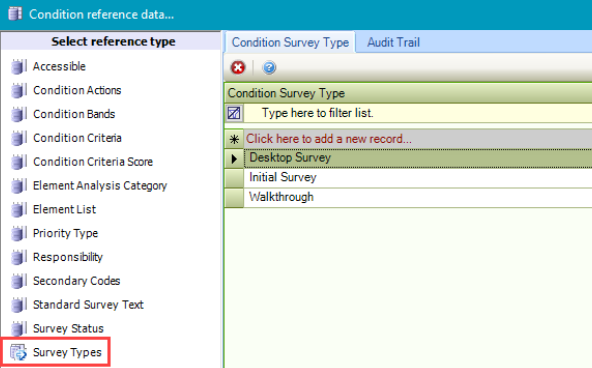
Task: Click the filter row icon
Action: [x=234, y=113]
